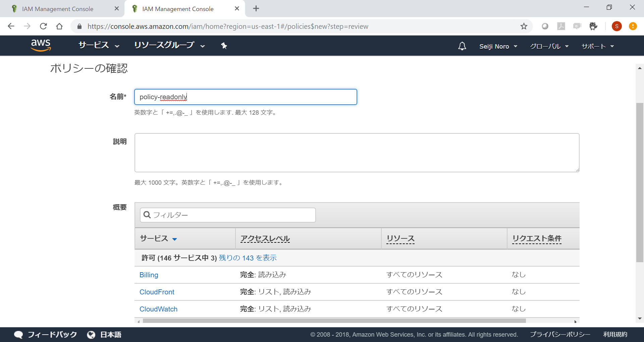Open the Billing service link

tap(149, 275)
